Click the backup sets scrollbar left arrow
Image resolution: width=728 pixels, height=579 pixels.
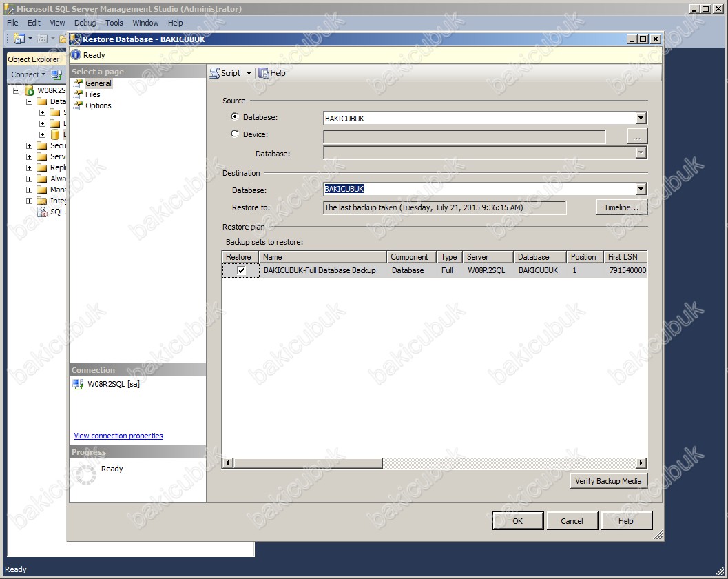coord(227,463)
